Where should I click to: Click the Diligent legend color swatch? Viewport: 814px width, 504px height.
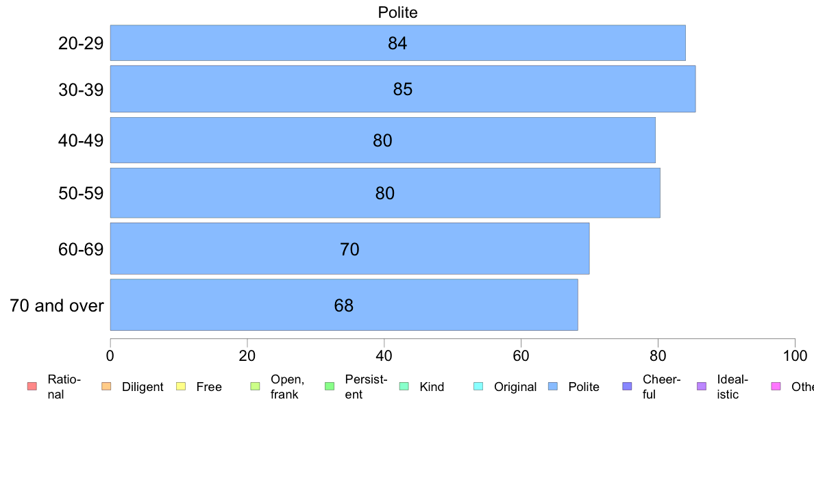coord(106,386)
